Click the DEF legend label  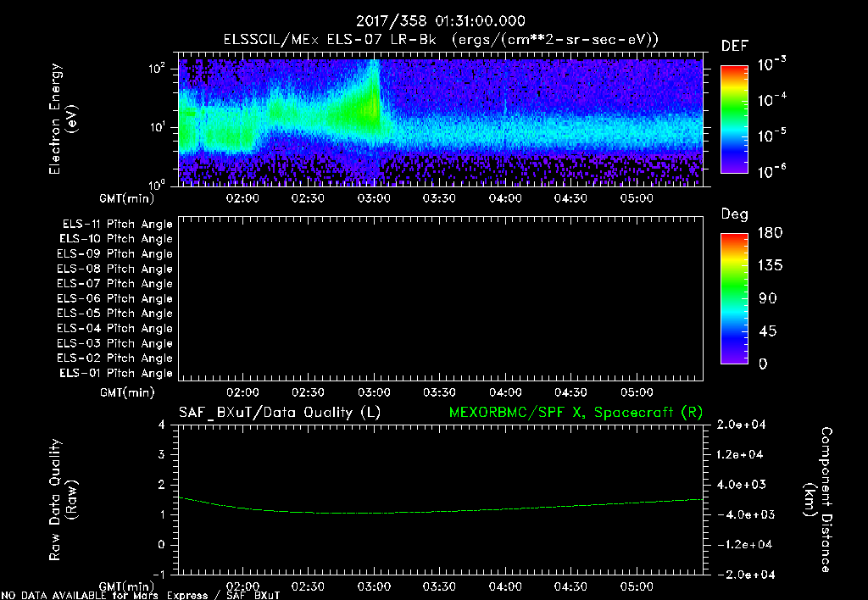click(x=735, y=46)
